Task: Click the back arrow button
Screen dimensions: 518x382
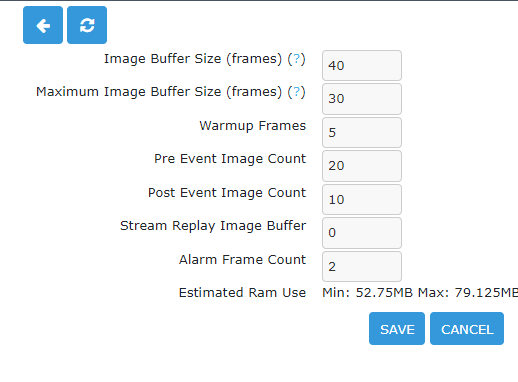Action: click(43, 25)
